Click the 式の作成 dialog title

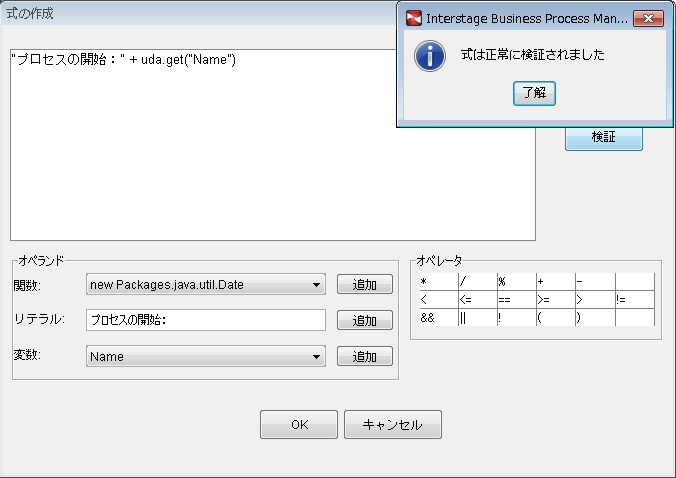[30, 14]
